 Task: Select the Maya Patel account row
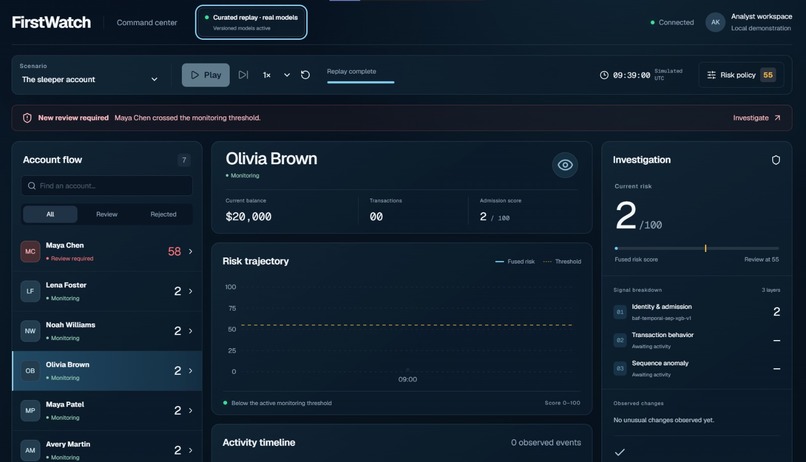[x=107, y=411]
